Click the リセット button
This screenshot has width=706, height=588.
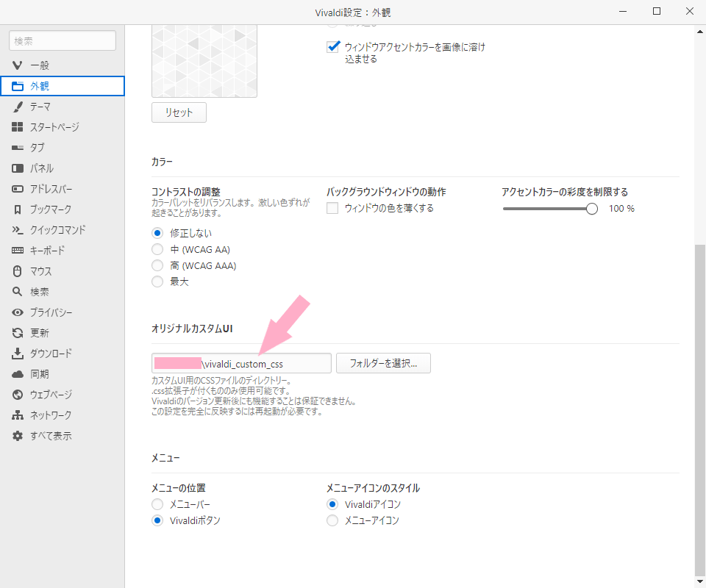pyautogui.click(x=179, y=112)
